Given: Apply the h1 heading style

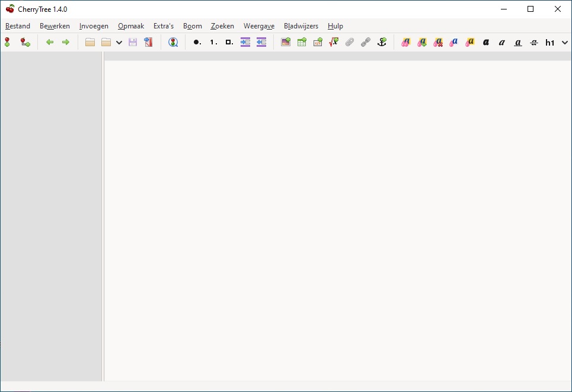Looking at the screenshot, I should coord(550,42).
